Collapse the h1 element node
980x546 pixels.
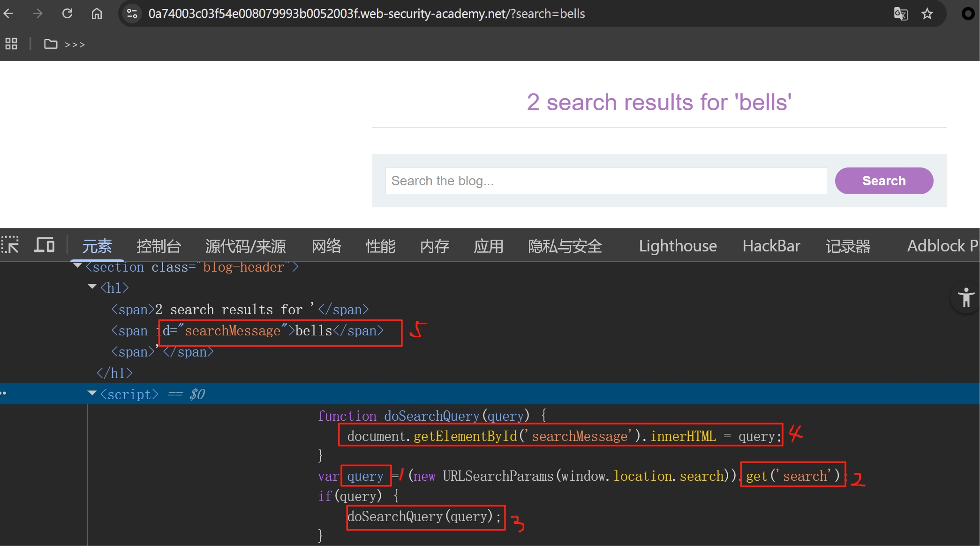click(x=92, y=287)
